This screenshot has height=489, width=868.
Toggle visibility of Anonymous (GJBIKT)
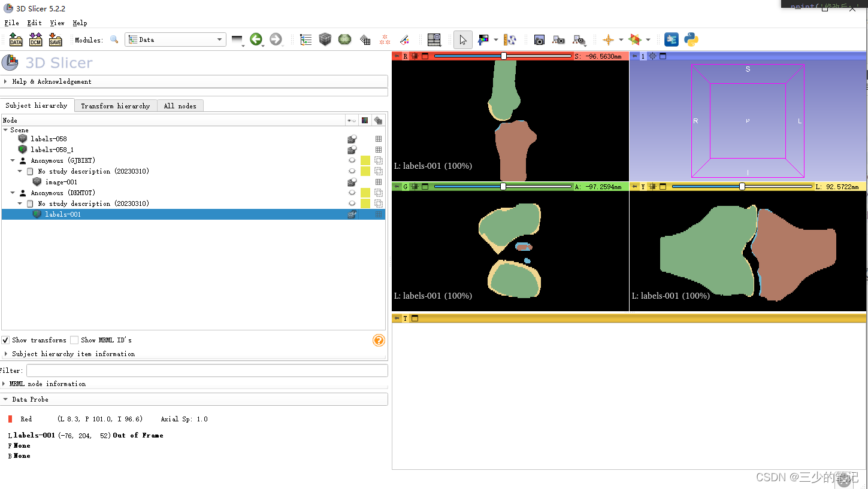(352, 160)
